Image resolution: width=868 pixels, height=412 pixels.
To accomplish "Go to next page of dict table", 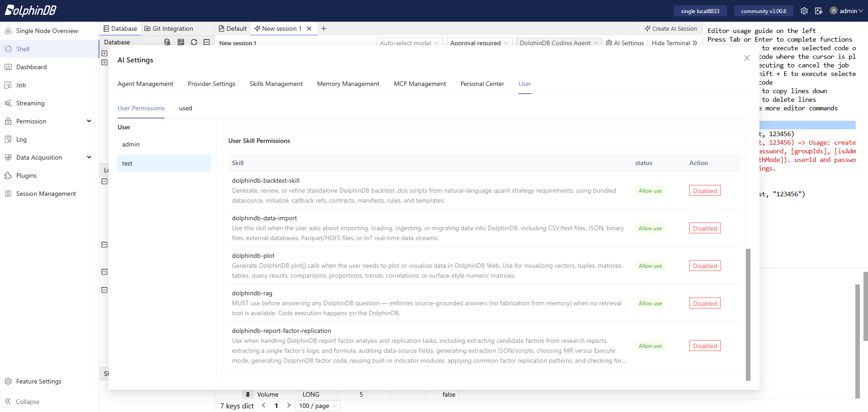I will 289,406.
